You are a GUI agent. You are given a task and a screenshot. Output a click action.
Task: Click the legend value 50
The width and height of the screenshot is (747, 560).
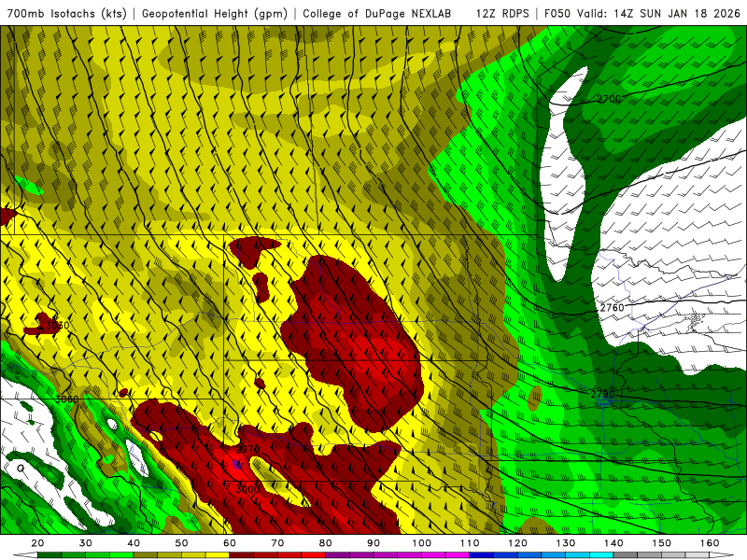click(181, 543)
